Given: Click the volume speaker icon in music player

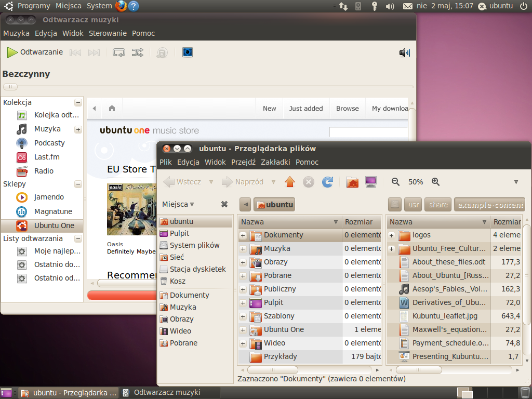Looking at the screenshot, I should (x=404, y=52).
